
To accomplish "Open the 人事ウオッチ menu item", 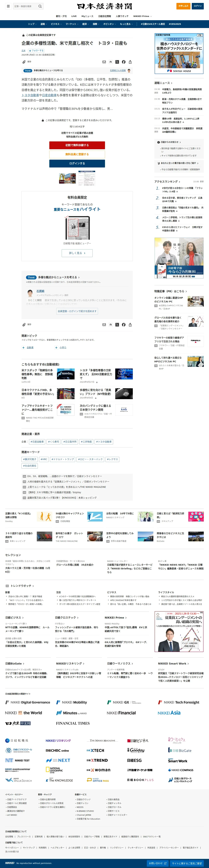I will click(122, 16).
